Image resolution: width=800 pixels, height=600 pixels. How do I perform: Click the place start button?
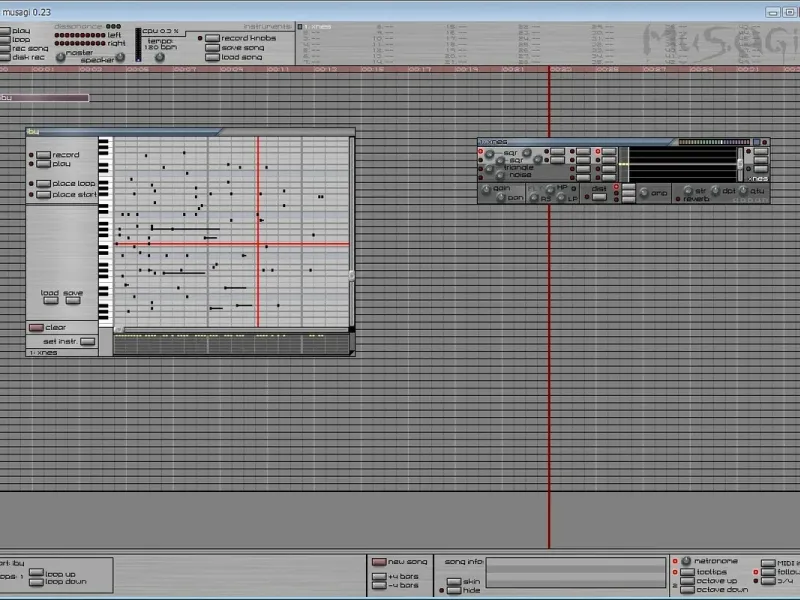coord(43,194)
